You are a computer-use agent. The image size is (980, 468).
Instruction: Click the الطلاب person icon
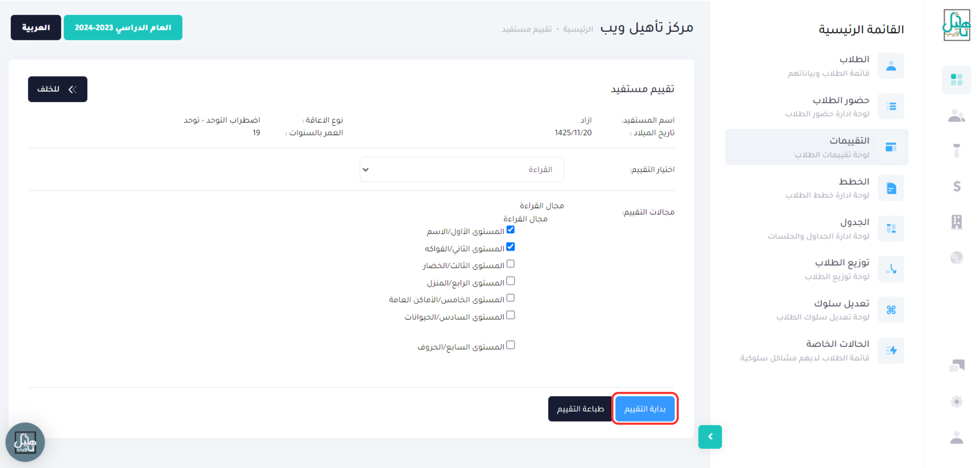coord(891,66)
